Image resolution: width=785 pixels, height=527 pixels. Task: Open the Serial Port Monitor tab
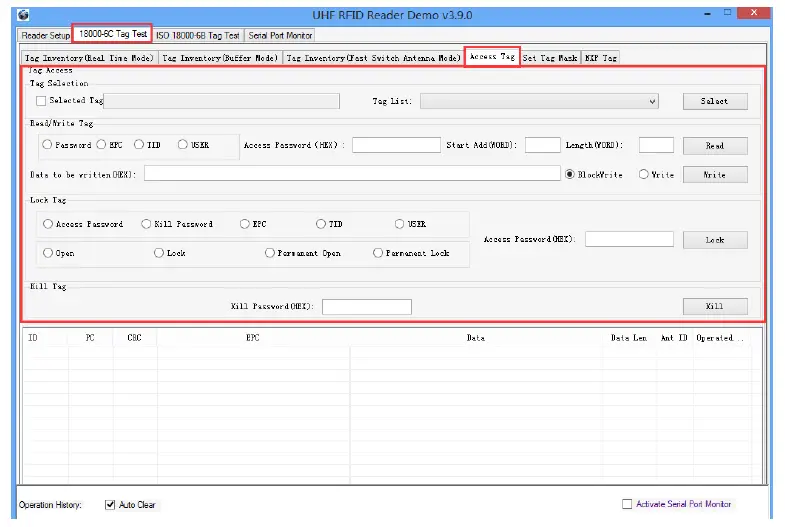coord(280,36)
